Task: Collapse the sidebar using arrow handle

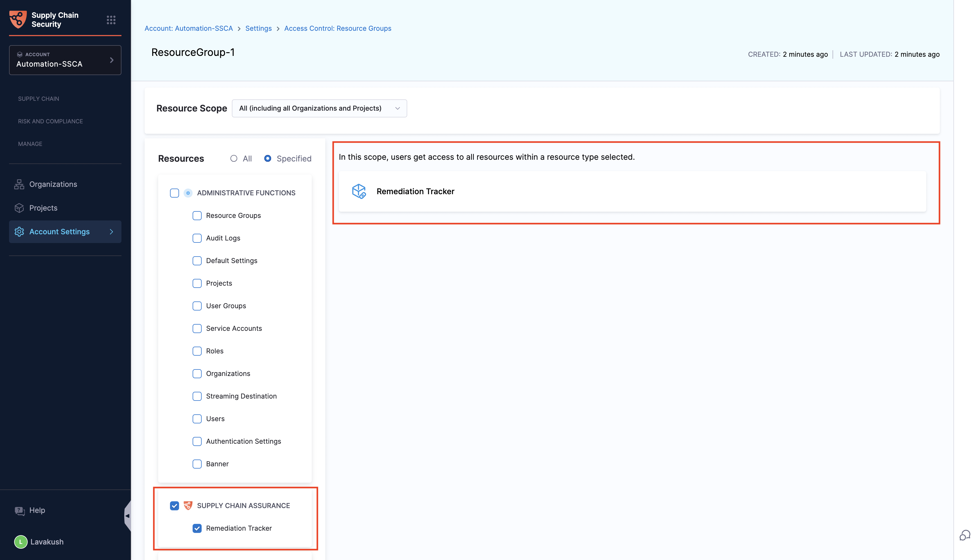Action: [127, 516]
